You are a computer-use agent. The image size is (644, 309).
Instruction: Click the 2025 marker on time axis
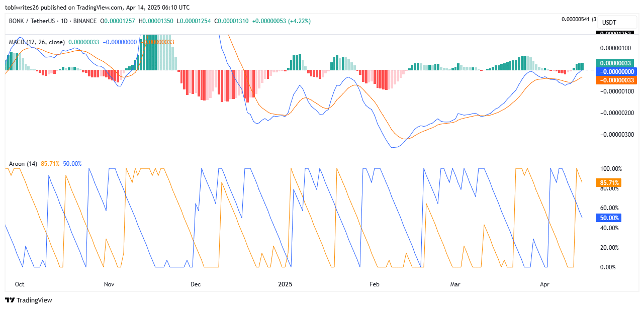(285, 284)
